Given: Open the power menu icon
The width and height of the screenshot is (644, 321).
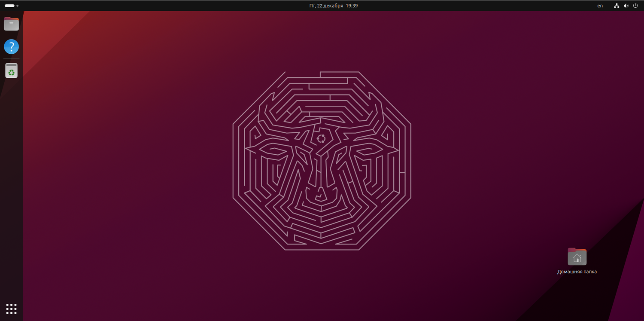Looking at the screenshot, I should pos(635,6).
